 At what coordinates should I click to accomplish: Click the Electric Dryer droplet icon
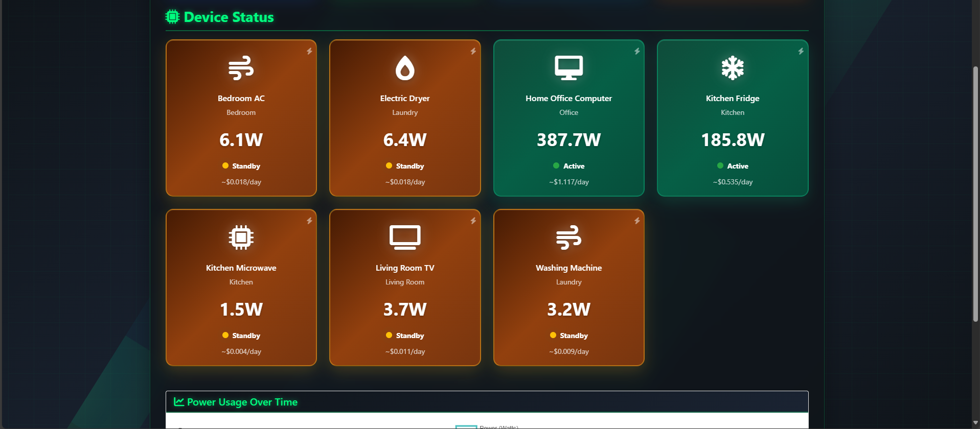(x=405, y=68)
